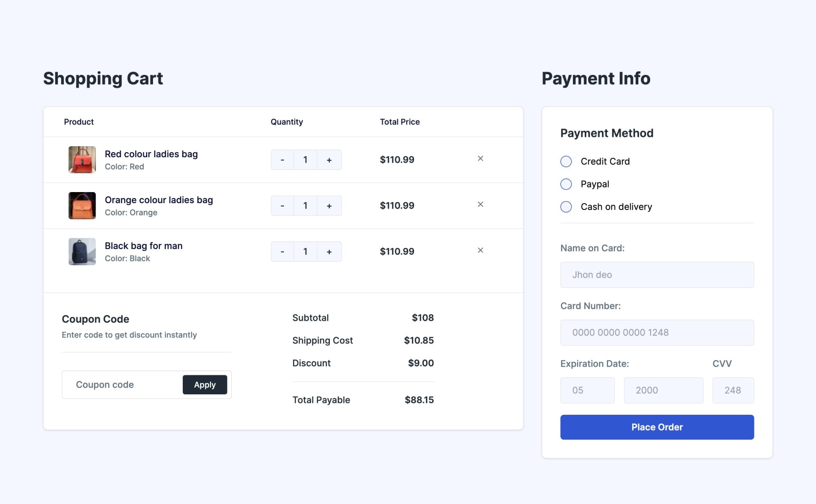
Task: Click the plus icon to increase red bag quantity
Action: click(x=328, y=159)
